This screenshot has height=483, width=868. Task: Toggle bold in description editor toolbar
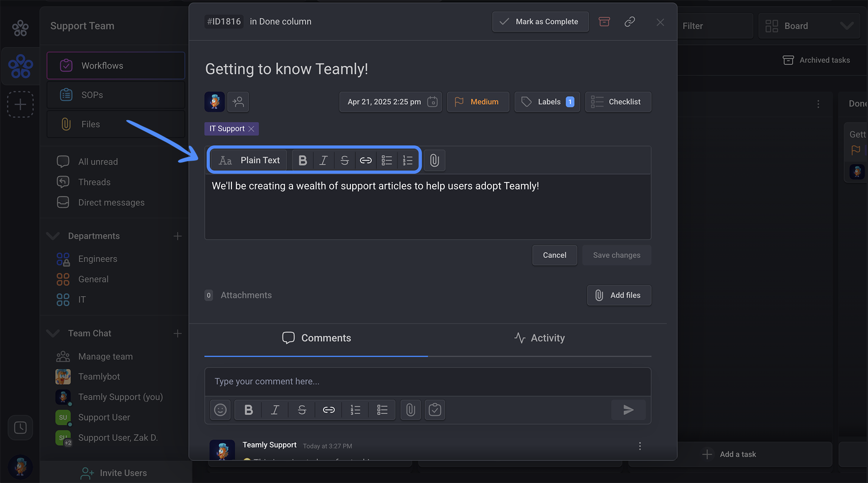pos(303,160)
